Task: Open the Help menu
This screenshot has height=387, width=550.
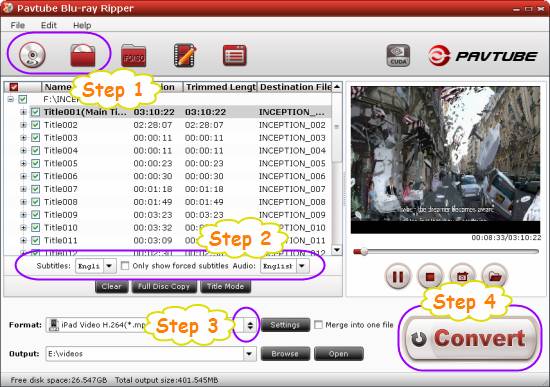Action: [82, 25]
